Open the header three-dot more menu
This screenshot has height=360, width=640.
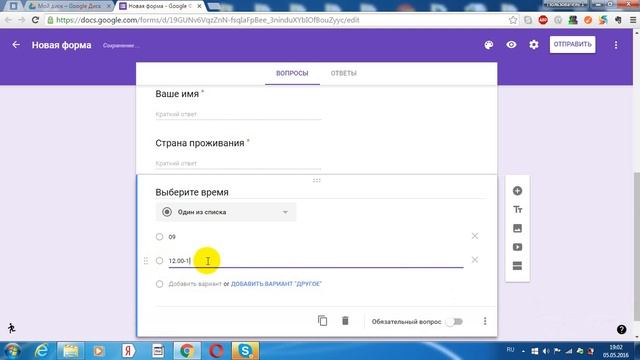coord(616,45)
